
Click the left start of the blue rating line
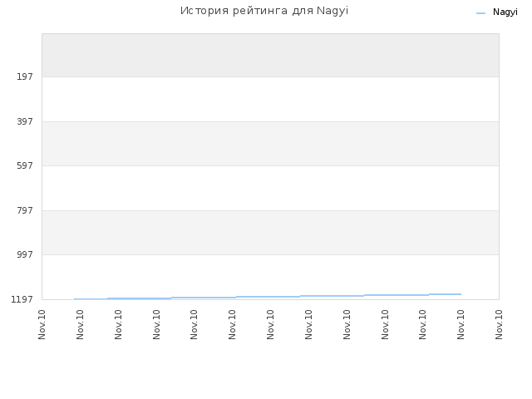pyautogui.click(x=76, y=299)
